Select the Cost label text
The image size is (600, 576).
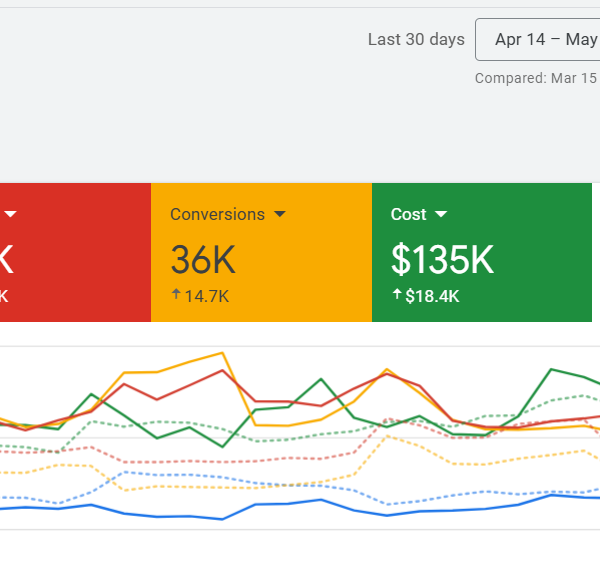(x=408, y=214)
